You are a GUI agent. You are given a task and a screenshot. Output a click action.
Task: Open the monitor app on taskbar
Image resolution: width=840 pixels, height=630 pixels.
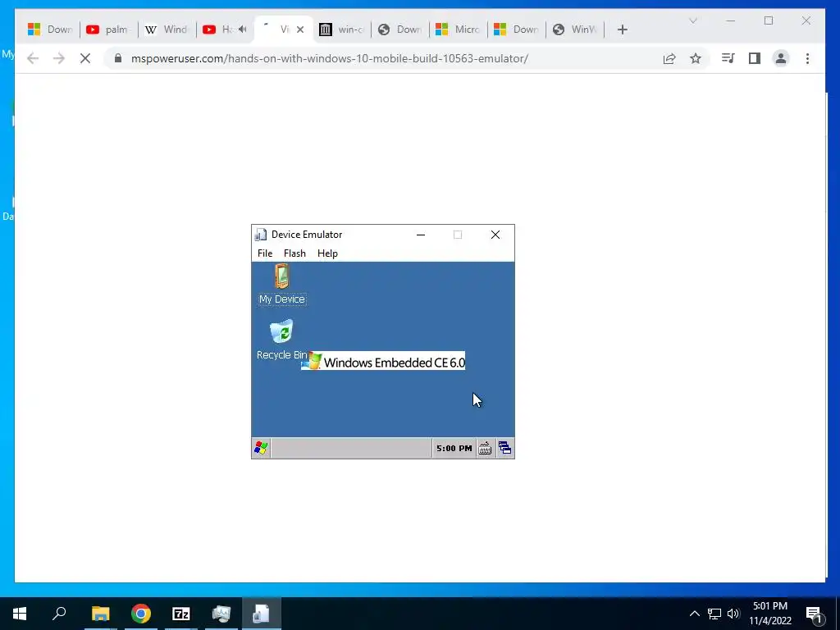coord(221,614)
